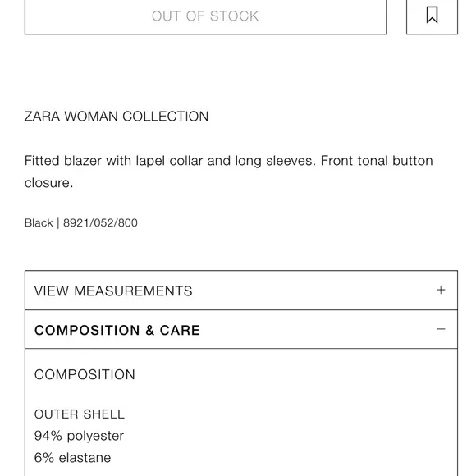Click the 94% polyester line
The width and height of the screenshot is (476, 476).
click(79, 436)
